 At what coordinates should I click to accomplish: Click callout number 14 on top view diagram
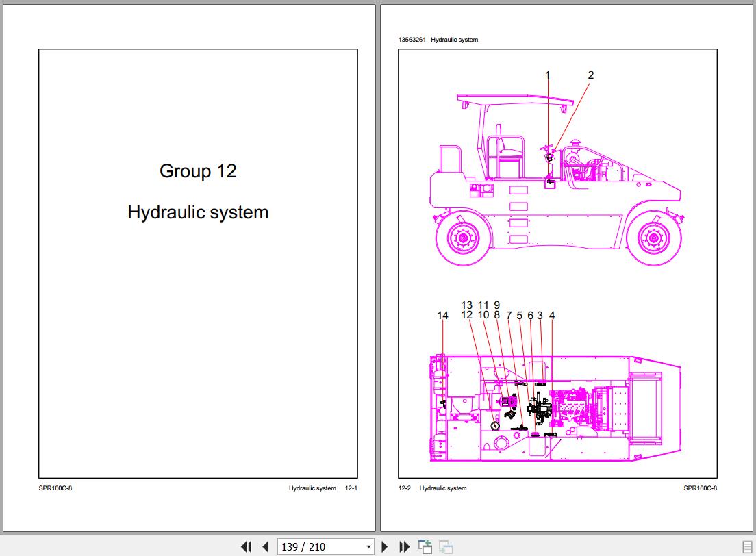442,316
